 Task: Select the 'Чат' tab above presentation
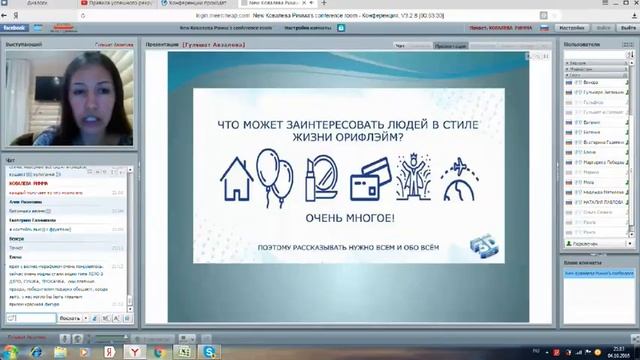coord(400,46)
